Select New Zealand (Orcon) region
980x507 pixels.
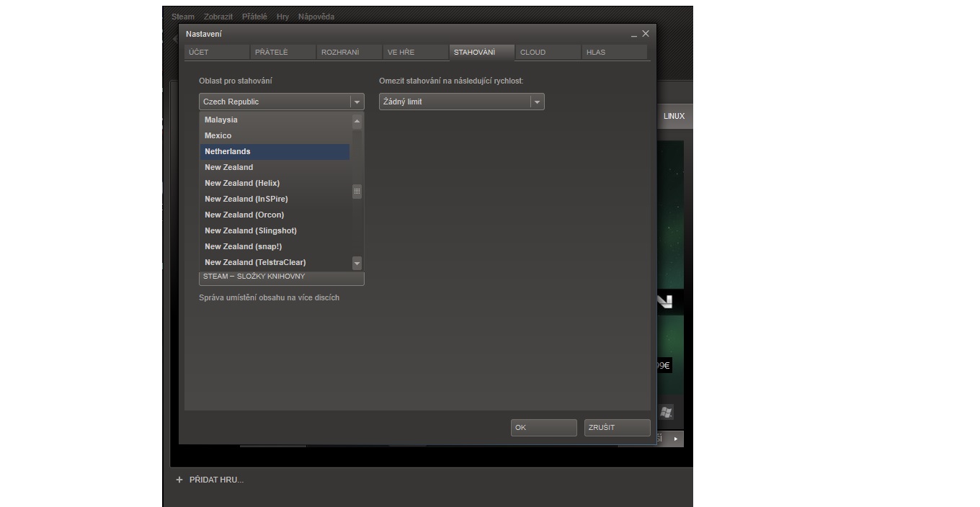[x=275, y=215]
